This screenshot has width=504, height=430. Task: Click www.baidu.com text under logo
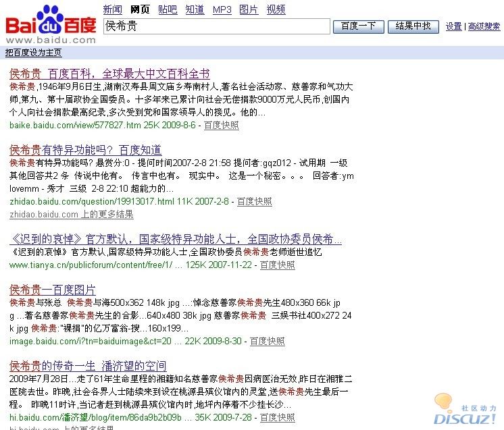pos(51,40)
